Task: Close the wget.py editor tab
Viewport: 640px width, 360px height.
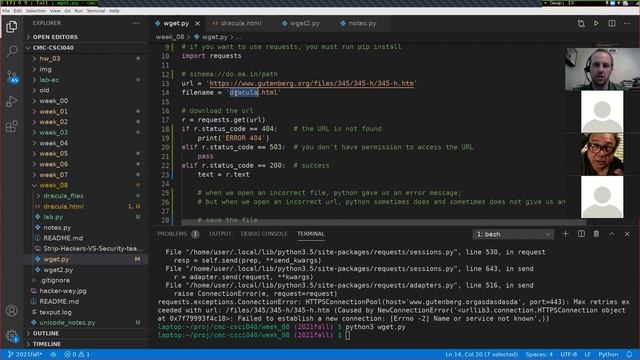Action: pyautogui.click(x=198, y=24)
